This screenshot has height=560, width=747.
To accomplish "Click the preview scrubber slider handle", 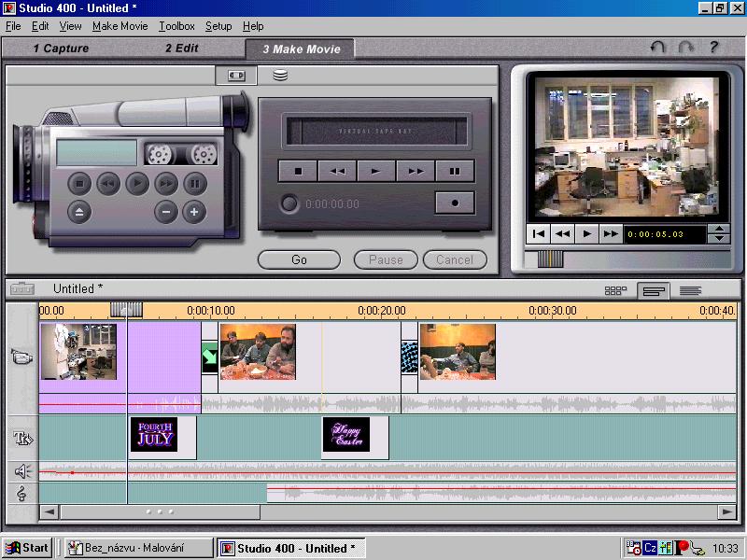I will click(550, 259).
